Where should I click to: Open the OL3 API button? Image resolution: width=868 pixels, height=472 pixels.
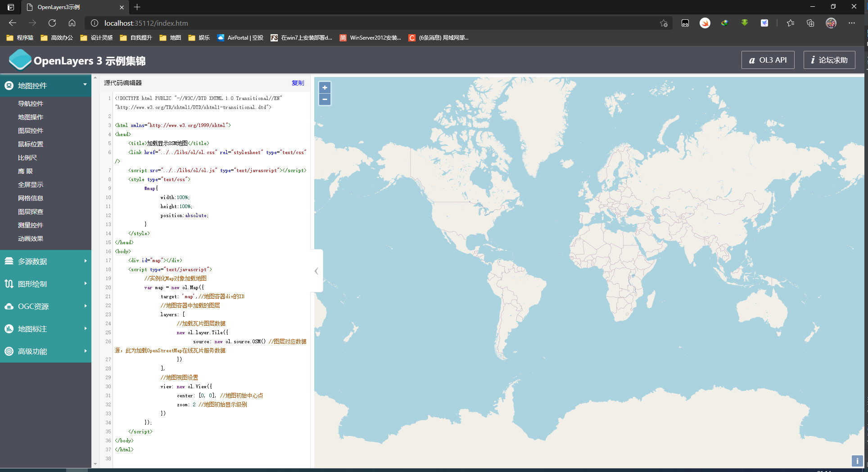tap(768, 60)
